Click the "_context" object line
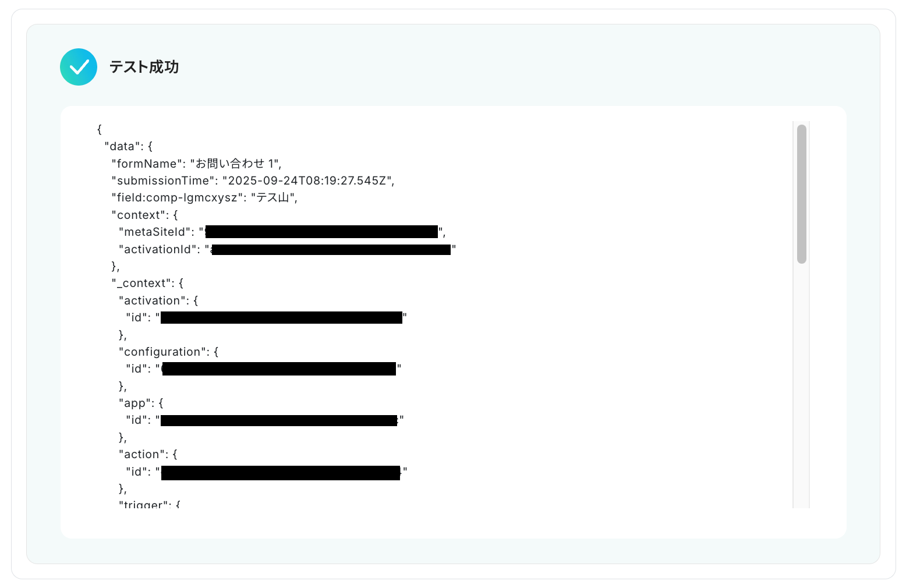 147,284
